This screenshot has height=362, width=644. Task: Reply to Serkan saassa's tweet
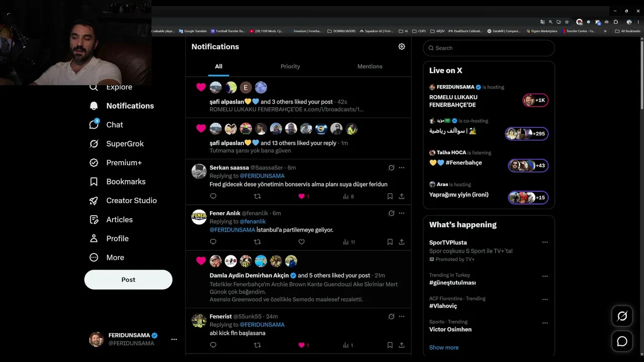tap(213, 197)
